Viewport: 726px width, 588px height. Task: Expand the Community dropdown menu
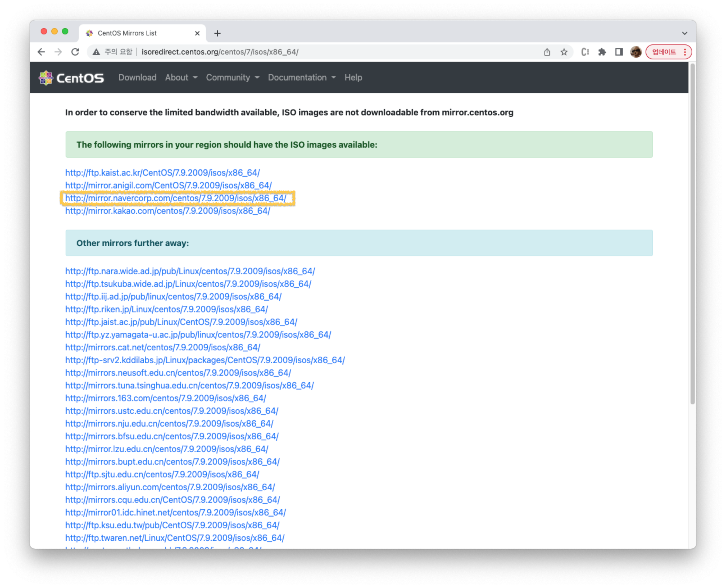(232, 78)
